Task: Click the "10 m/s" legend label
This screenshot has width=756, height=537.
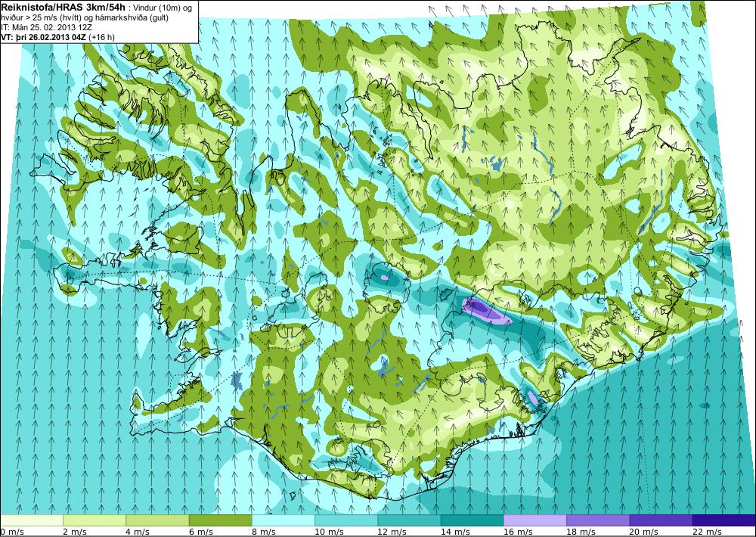Action: tap(330, 532)
